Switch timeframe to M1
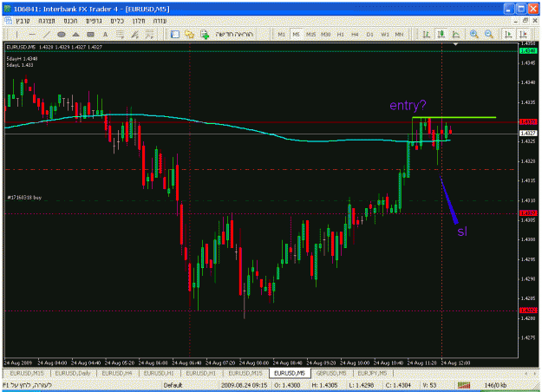Image resolution: width=542 pixels, height=392 pixels. coord(281,34)
